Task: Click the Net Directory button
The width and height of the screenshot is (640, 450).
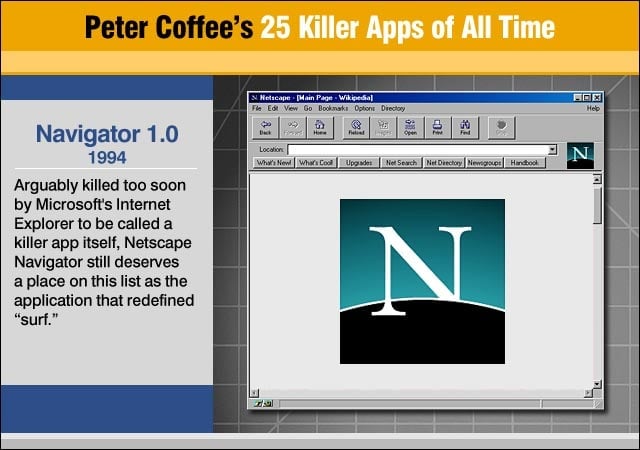Action: [444, 163]
